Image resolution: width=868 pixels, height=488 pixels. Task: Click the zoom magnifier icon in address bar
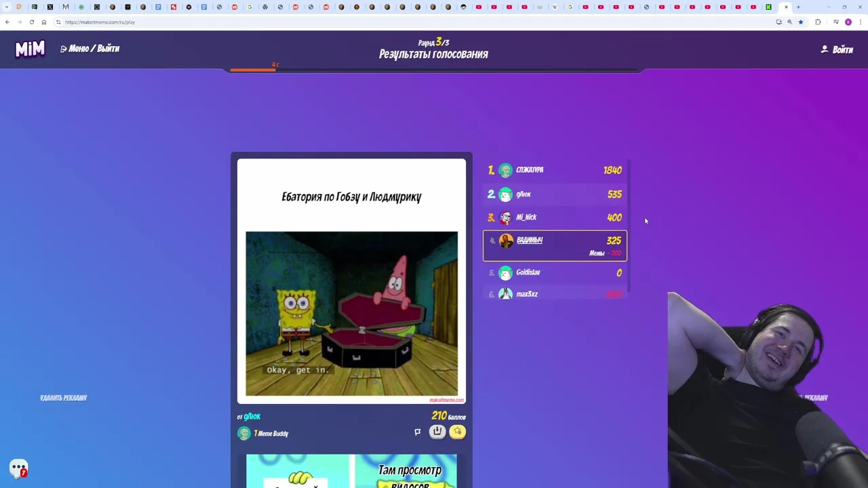(789, 22)
